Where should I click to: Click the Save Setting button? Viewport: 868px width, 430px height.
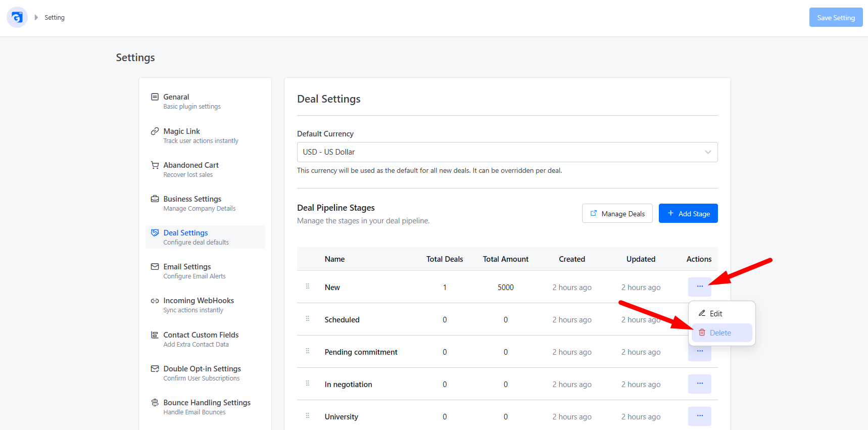tap(836, 17)
